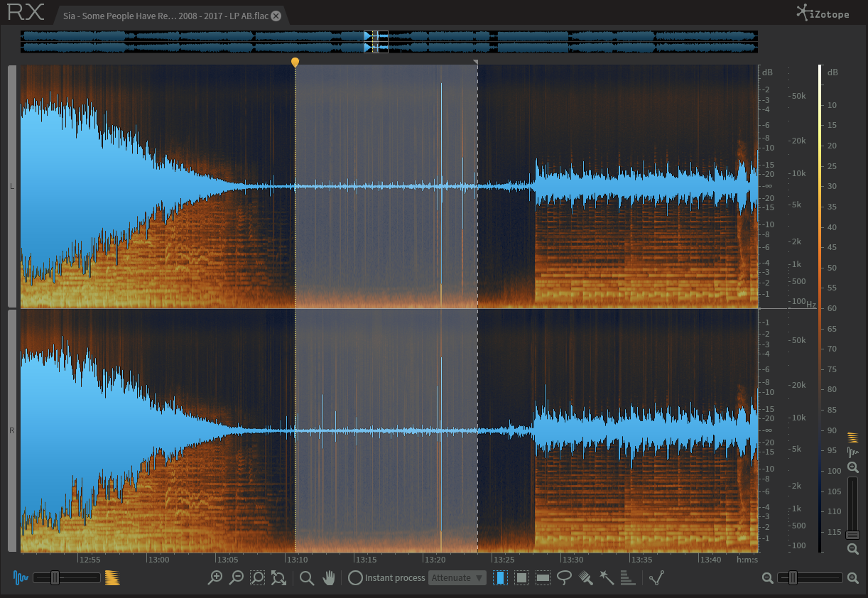Open the Attenuate instant process dropdown
The width and height of the screenshot is (868, 598).
pos(457,578)
